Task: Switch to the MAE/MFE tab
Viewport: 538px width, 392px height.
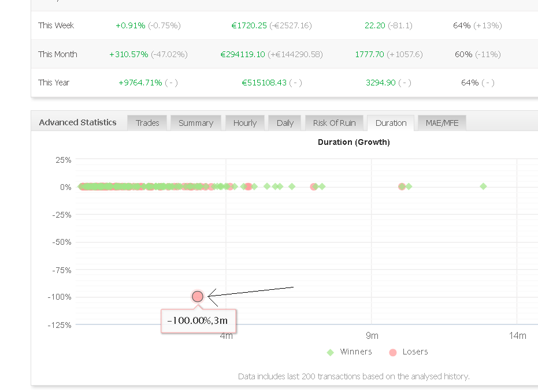Action: (442, 123)
